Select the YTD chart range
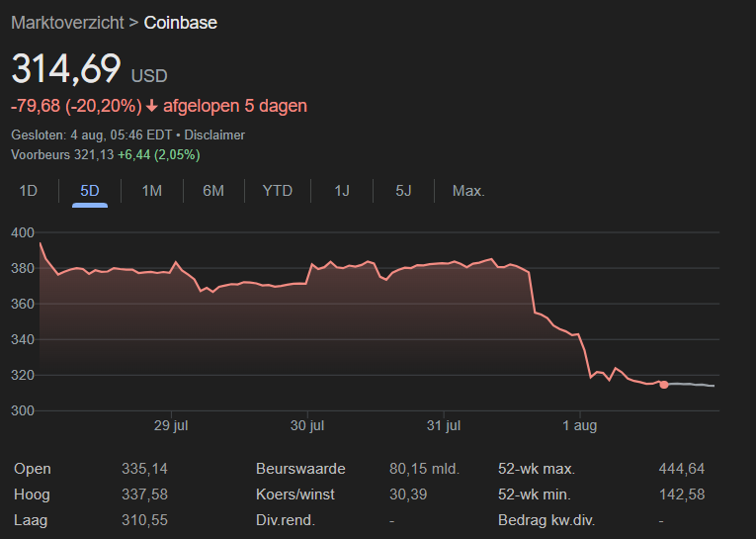Viewport: 756px width, 539px height. [278, 191]
